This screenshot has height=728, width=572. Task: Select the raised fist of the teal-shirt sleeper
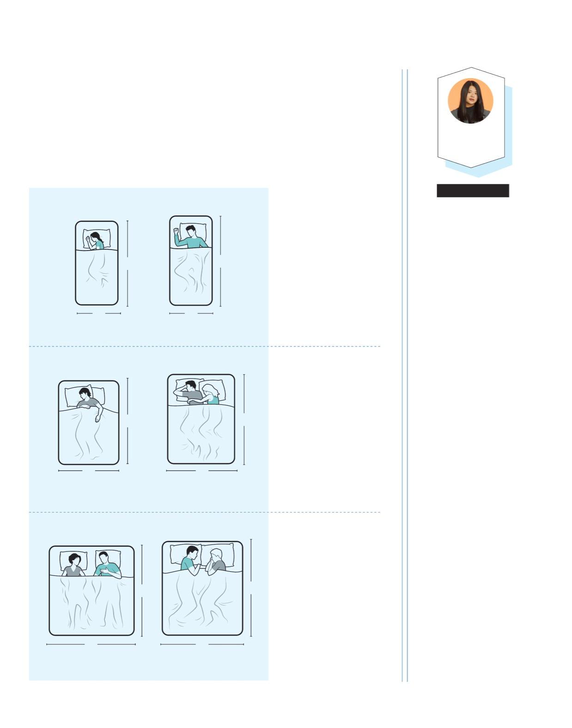[x=176, y=230]
